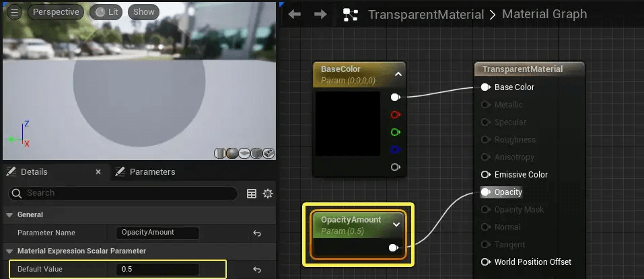Click the "Default Value" property label
Viewport: 644px width, 279px height.
40,270
